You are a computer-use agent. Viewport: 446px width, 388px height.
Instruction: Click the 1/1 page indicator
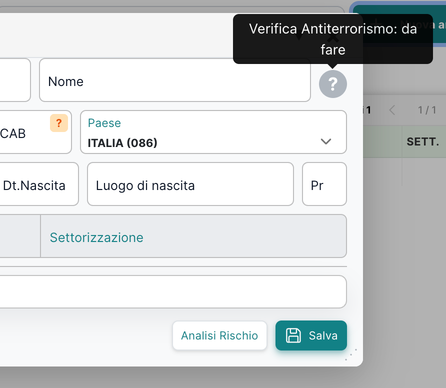427,110
